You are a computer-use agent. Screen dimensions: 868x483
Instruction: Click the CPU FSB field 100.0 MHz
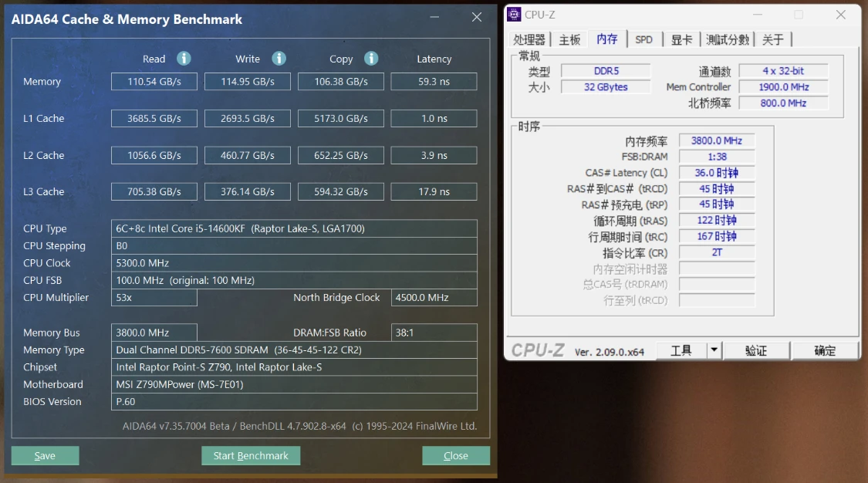[294, 280]
